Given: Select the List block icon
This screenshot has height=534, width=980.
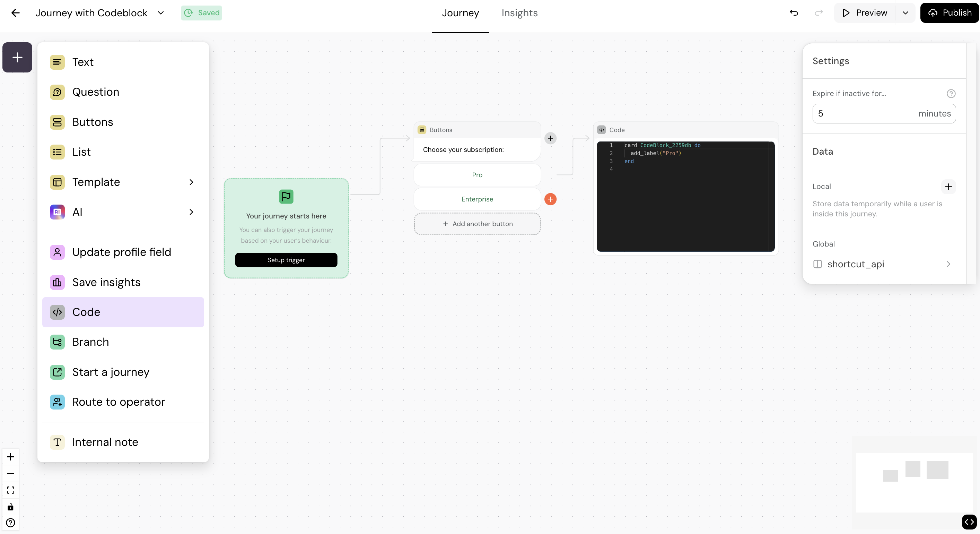Looking at the screenshot, I should click(x=57, y=152).
